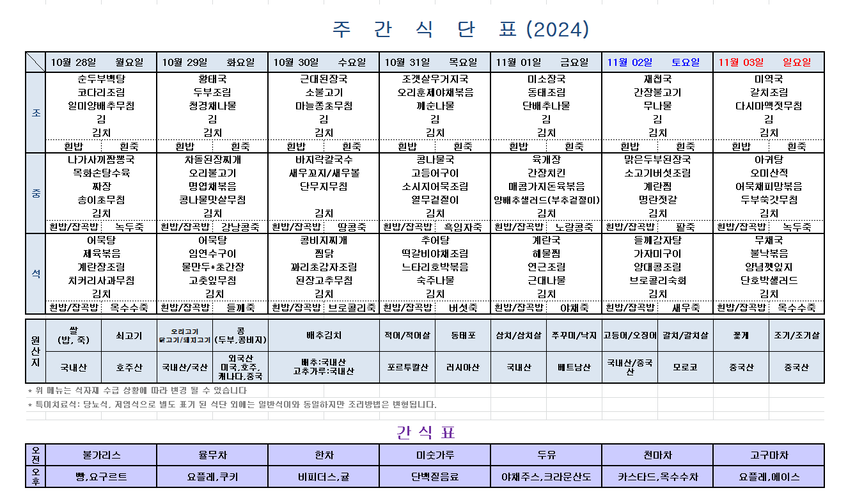Select the 포르투칼산 origin cell
The image size is (855, 504).
tap(407, 367)
